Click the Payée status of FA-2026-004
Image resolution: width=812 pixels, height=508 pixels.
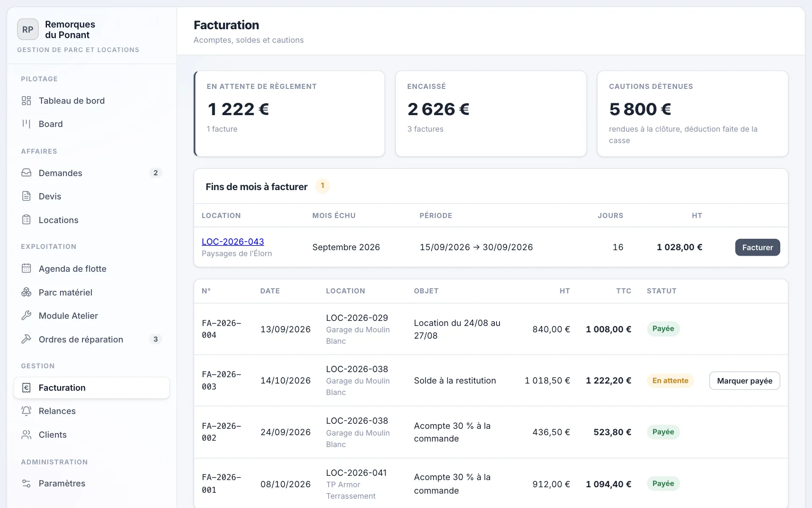pos(663,329)
